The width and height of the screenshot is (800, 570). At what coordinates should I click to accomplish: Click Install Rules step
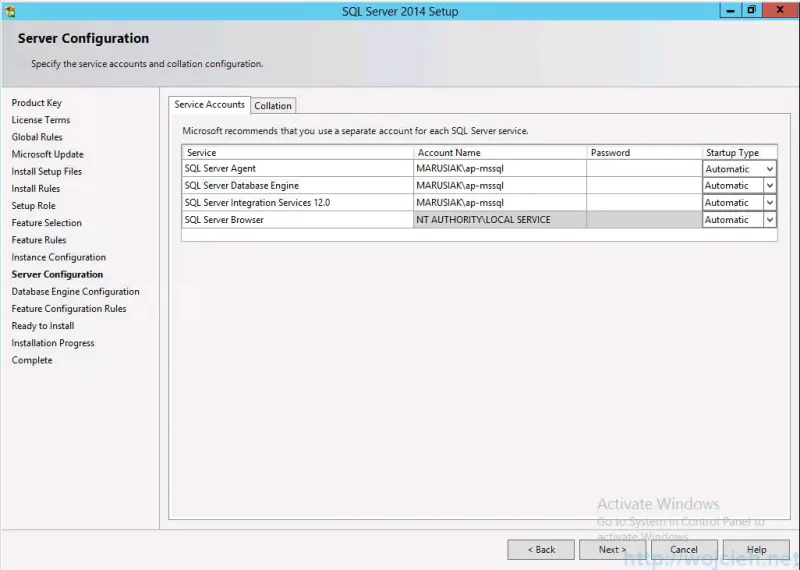point(36,188)
